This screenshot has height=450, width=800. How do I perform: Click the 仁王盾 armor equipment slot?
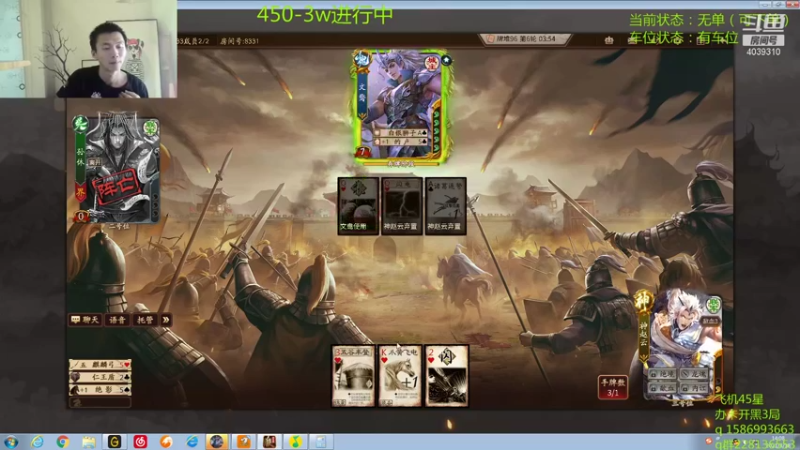point(100,377)
